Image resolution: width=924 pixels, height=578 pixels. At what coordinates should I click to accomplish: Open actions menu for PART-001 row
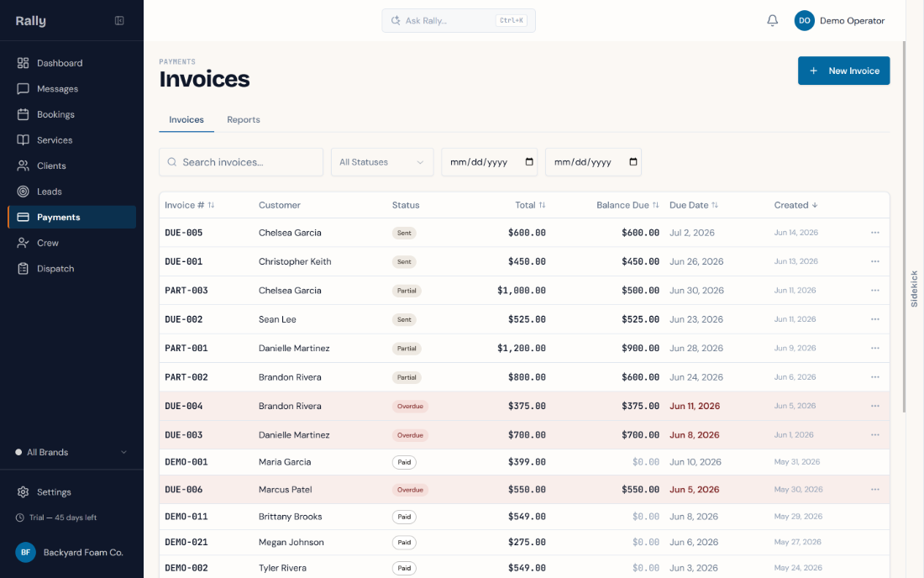[874, 348]
